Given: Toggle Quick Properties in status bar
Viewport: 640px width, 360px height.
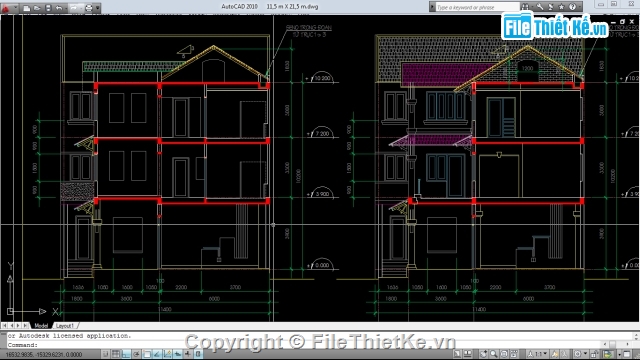Looking at the screenshot, I should coord(198,354).
